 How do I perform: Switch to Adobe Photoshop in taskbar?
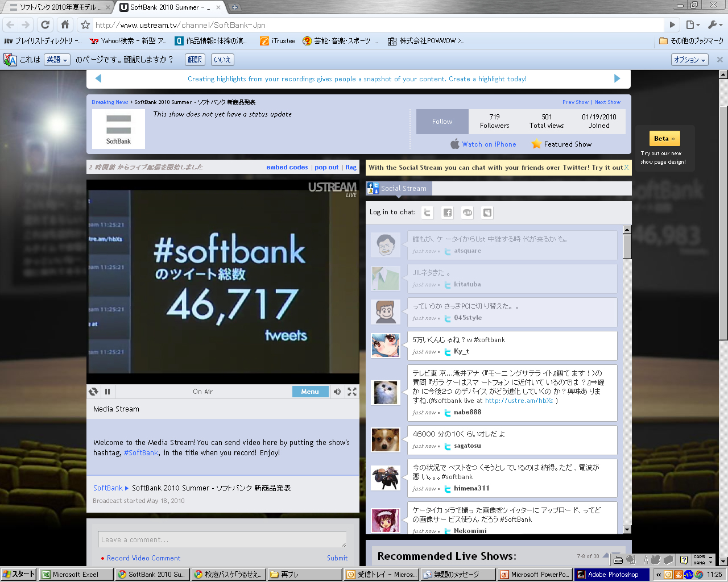coord(612,575)
